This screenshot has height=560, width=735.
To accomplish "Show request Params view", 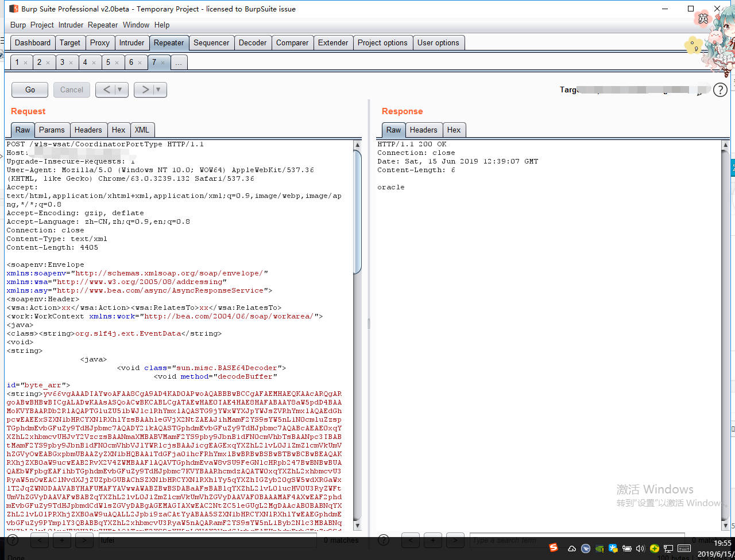I will (52, 130).
